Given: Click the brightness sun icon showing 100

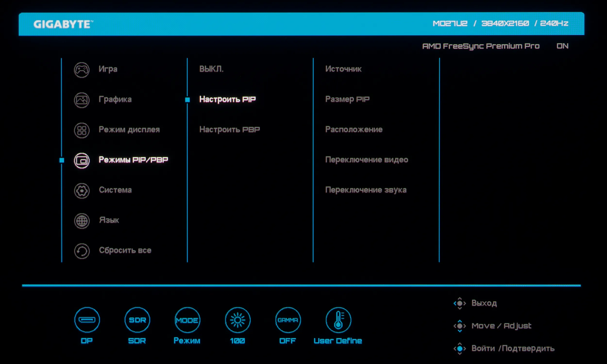Looking at the screenshot, I should [x=237, y=320].
